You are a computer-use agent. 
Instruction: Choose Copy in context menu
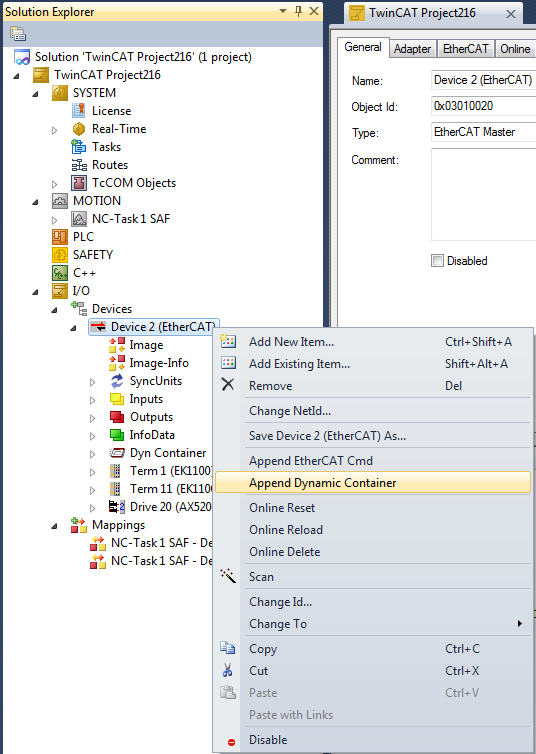(x=373, y=649)
